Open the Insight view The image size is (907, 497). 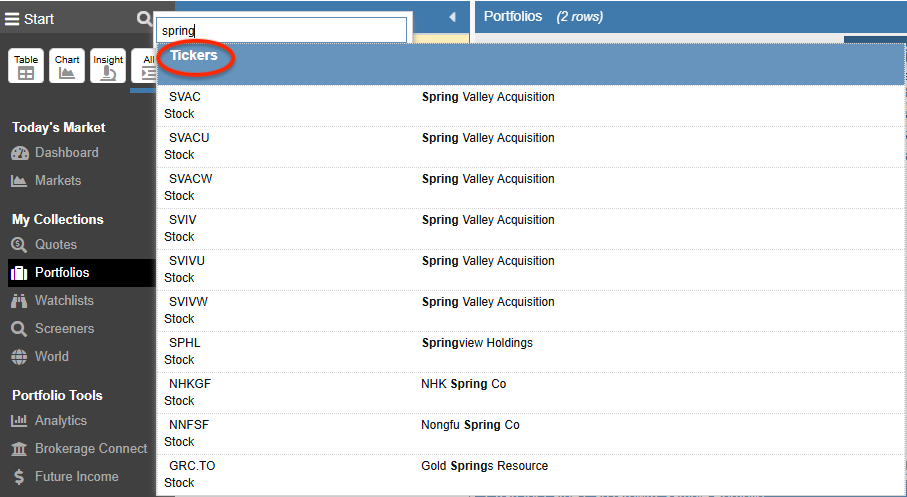click(x=108, y=66)
